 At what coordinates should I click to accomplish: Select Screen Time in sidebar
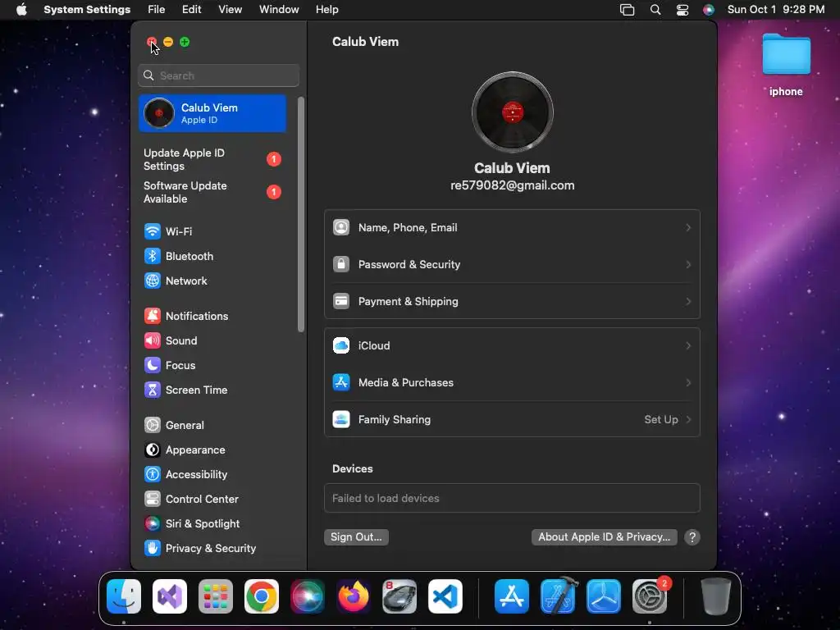coord(212,390)
